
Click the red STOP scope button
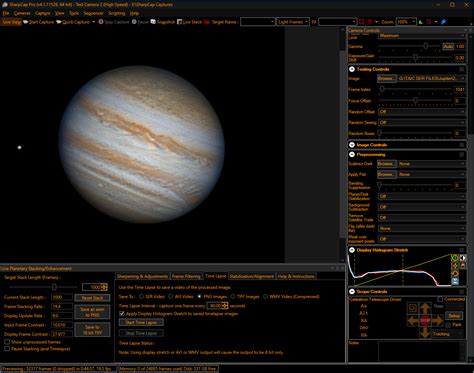click(425, 321)
